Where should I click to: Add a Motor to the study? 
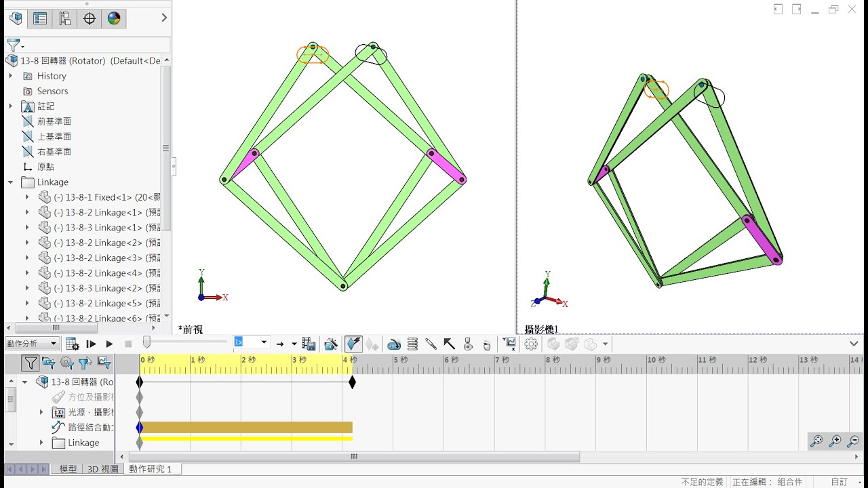click(394, 344)
